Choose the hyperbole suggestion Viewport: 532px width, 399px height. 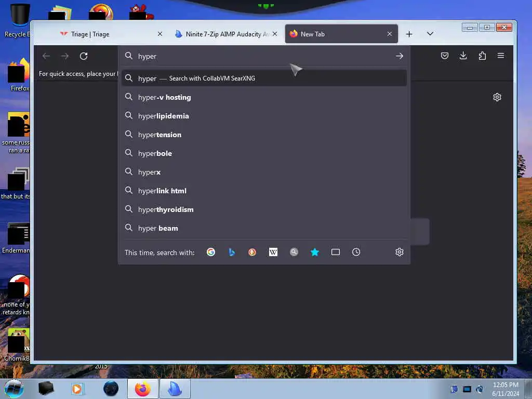pyautogui.click(x=264, y=153)
